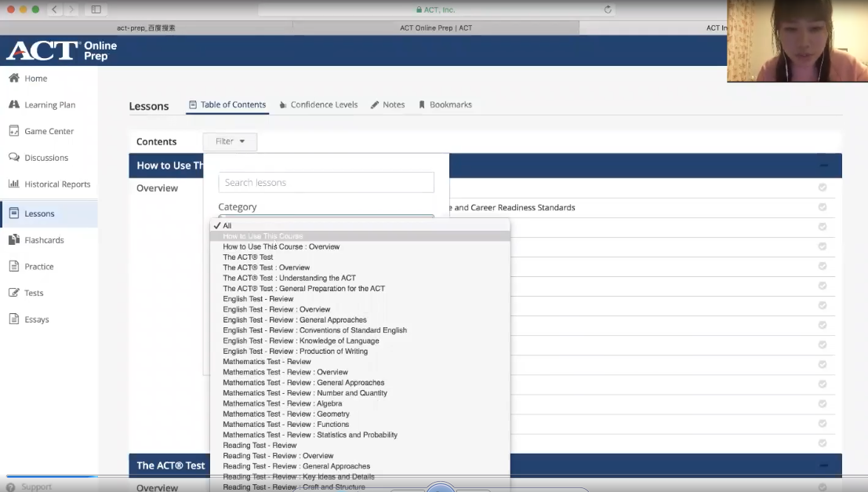
Task: Open the Essays section
Action: coord(37,319)
